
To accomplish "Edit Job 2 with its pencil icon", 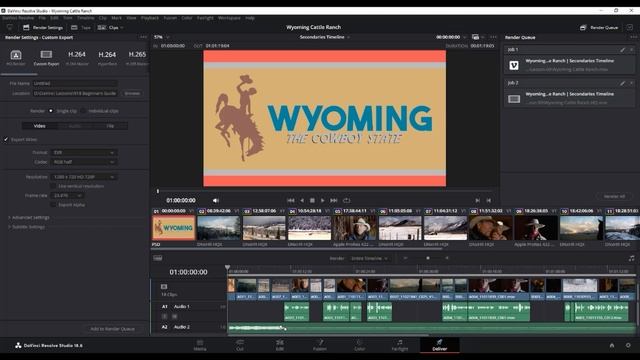I will point(622,83).
